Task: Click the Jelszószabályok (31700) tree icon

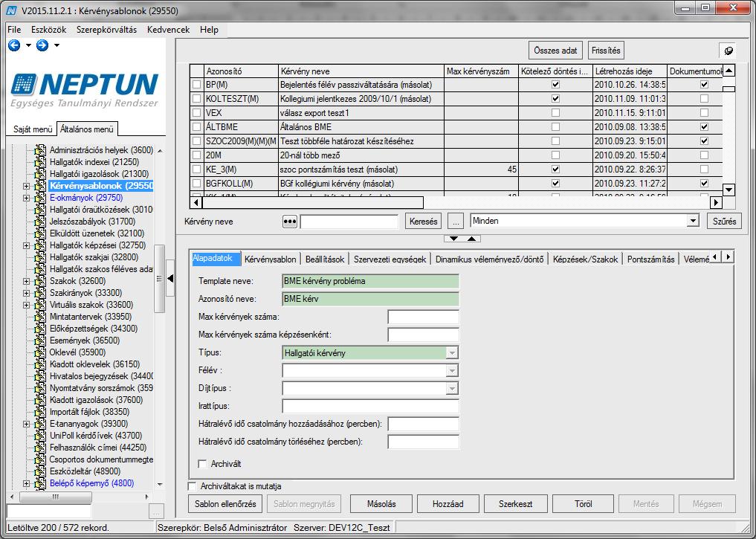Action: (x=41, y=222)
